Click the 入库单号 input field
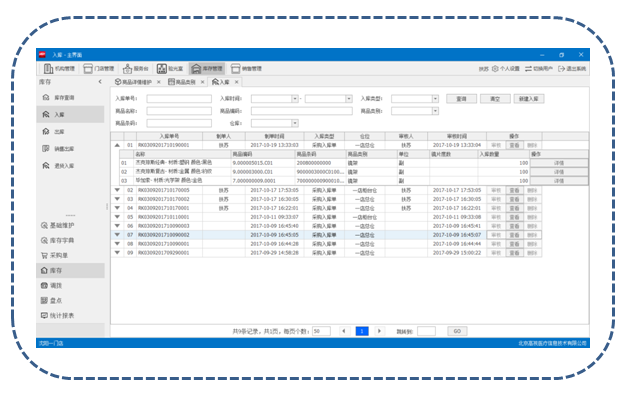The image size is (627, 393). [179, 99]
